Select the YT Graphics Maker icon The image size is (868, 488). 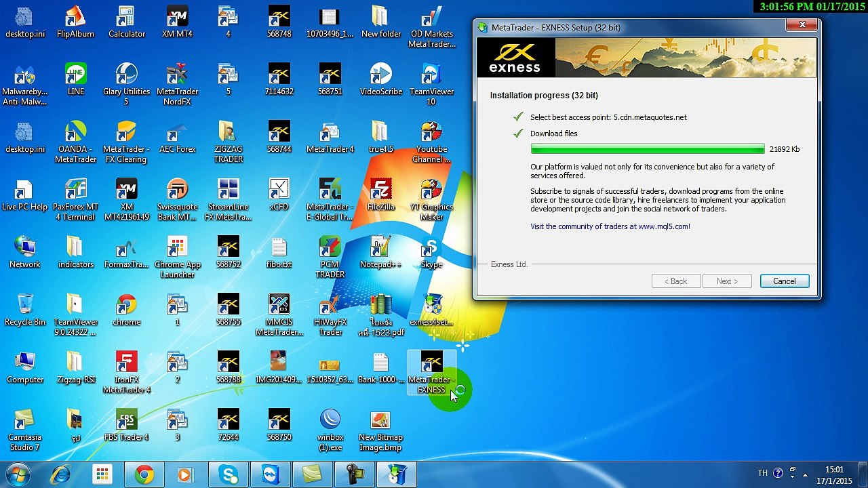tap(431, 200)
